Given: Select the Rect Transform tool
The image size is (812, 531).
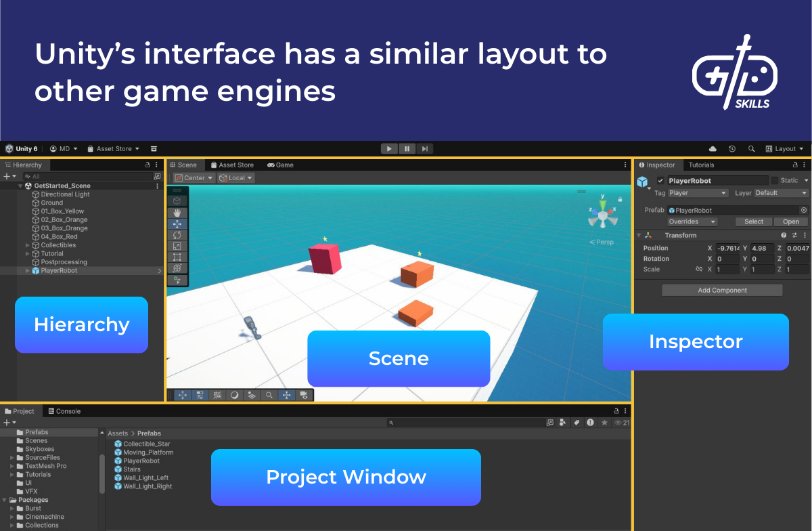Looking at the screenshot, I should [177, 257].
